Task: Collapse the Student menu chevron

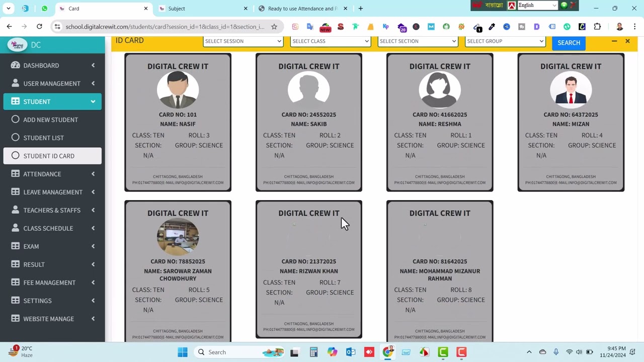Action: (x=93, y=102)
